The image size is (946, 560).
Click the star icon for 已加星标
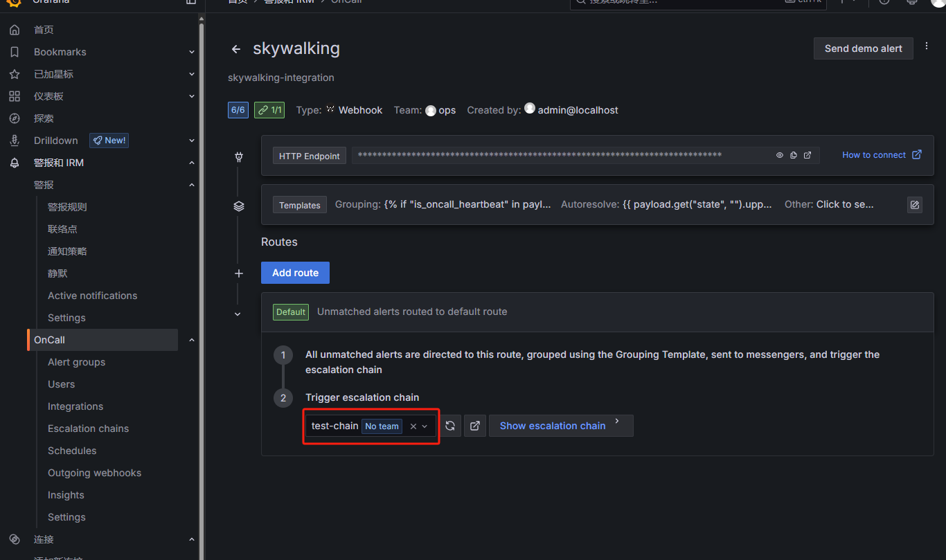tap(15, 74)
